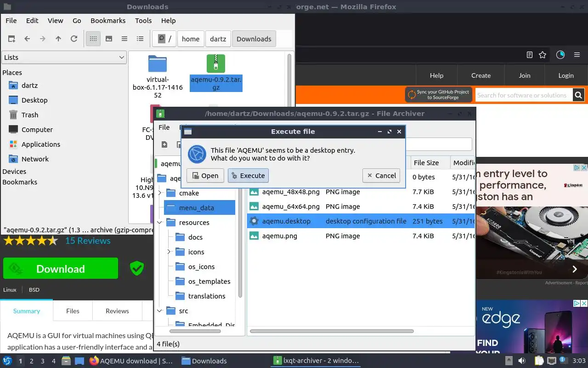Cancel the Execute file dialog
The width and height of the screenshot is (588, 368).
(x=381, y=175)
